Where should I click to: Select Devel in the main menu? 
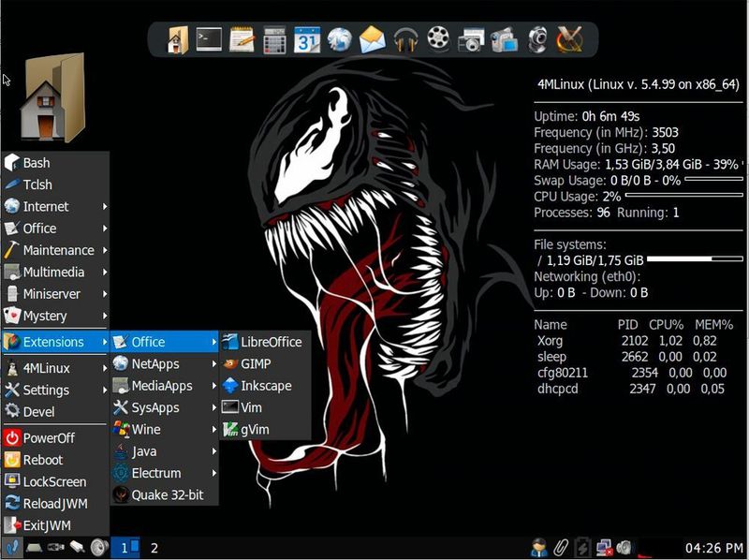point(55,411)
